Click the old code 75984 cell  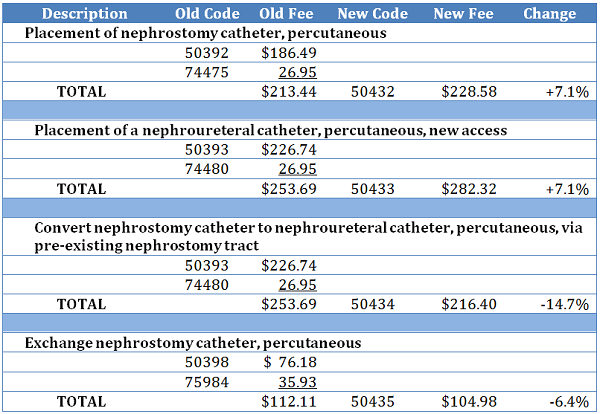(207, 381)
